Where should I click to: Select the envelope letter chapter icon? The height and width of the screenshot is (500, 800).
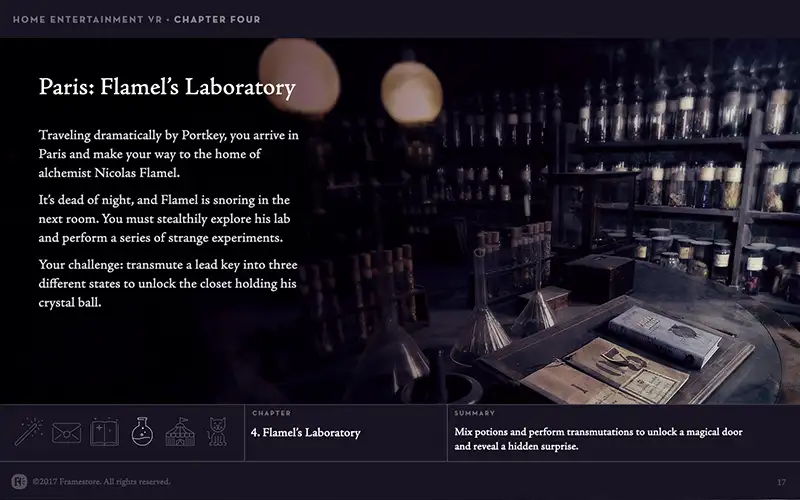pyautogui.click(x=67, y=433)
